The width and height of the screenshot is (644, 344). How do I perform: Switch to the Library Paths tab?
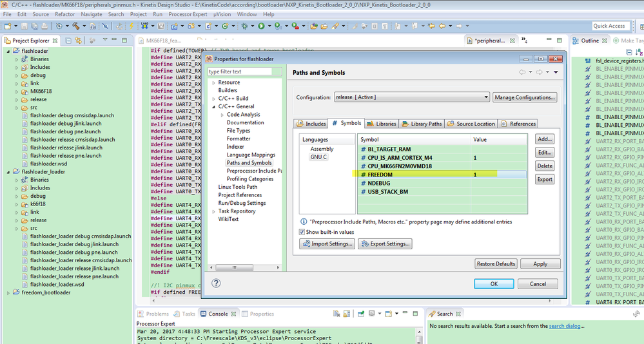coord(422,124)
